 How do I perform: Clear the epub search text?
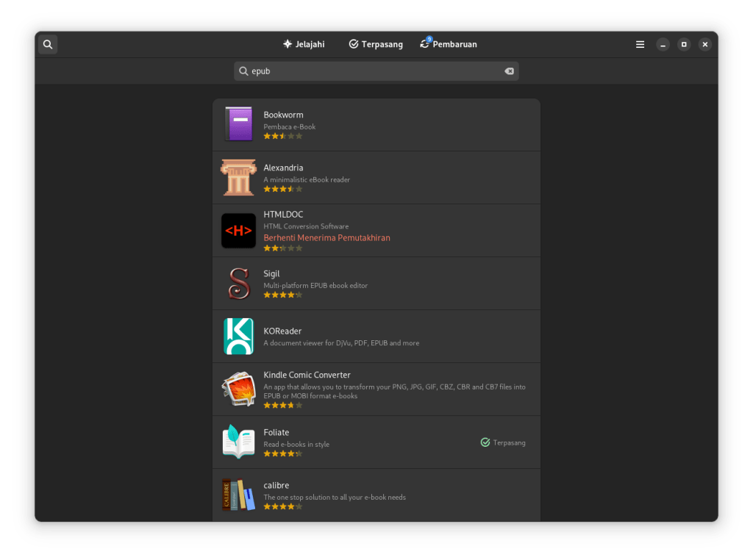(509, 71)
